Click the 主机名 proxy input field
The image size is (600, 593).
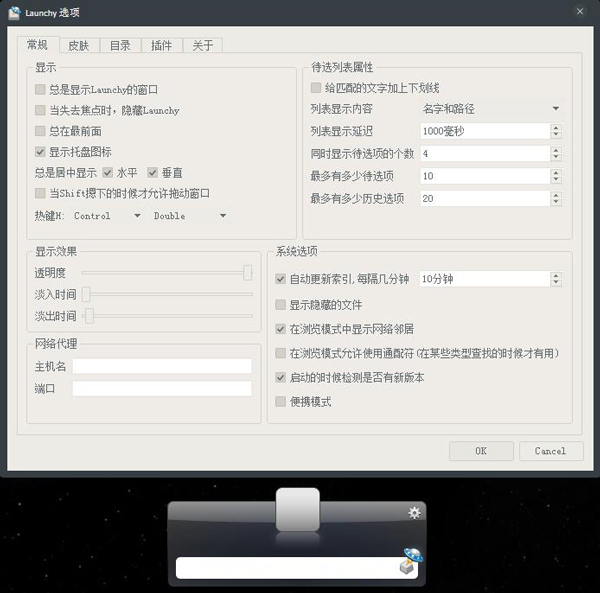pyautogui.click(x=162, y=366)
